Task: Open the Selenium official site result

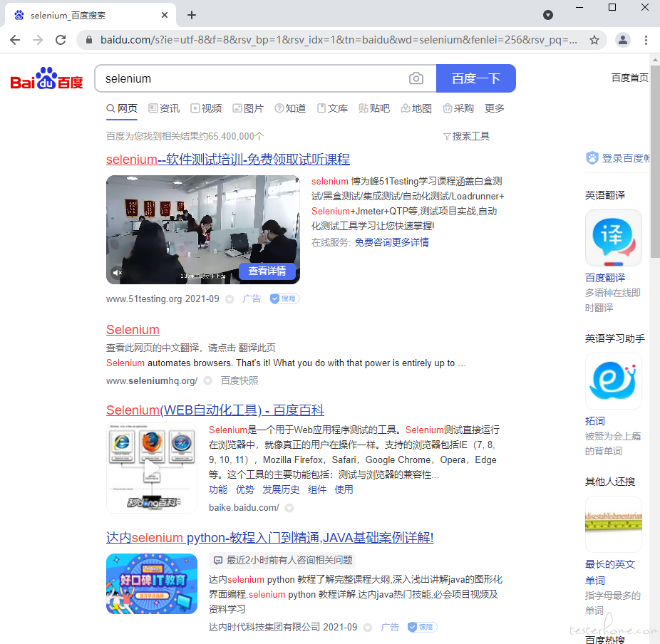Action: coord(133,330)
